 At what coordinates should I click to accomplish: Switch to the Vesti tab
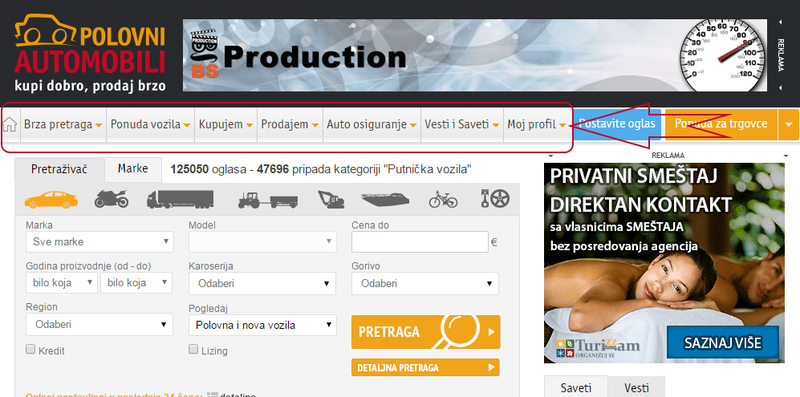636,387
